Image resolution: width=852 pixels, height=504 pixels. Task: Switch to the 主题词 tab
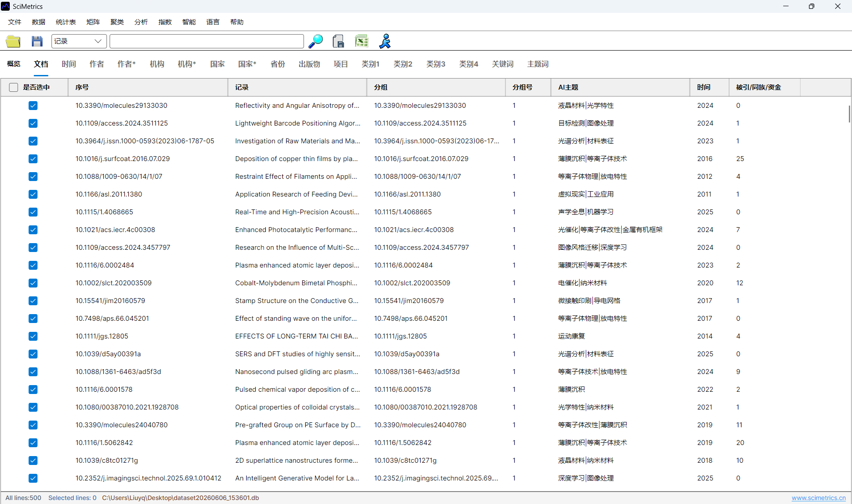pos(538,64)
